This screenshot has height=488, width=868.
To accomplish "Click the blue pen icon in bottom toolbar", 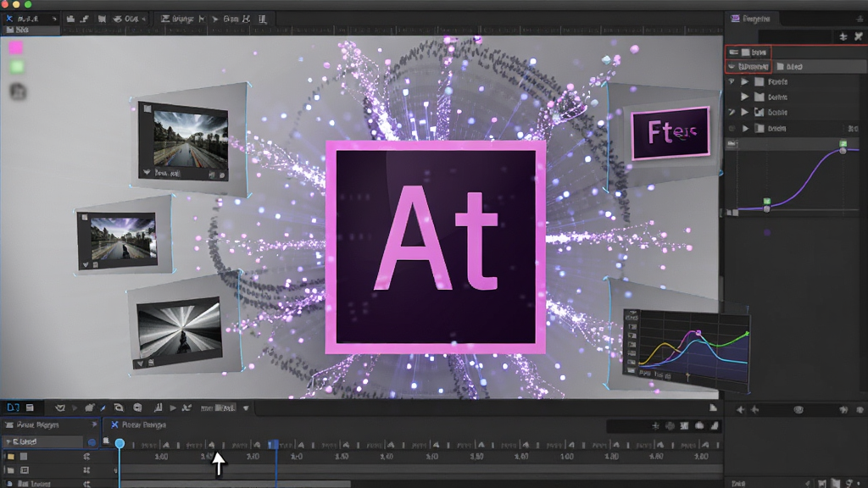I will (x=103, y=408).
